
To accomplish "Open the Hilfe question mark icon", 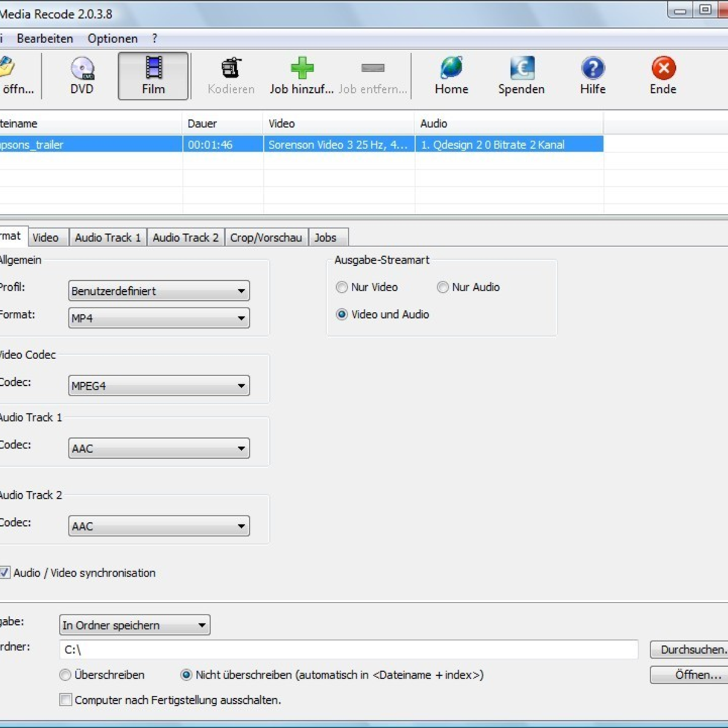I will [x=593, y=68].
